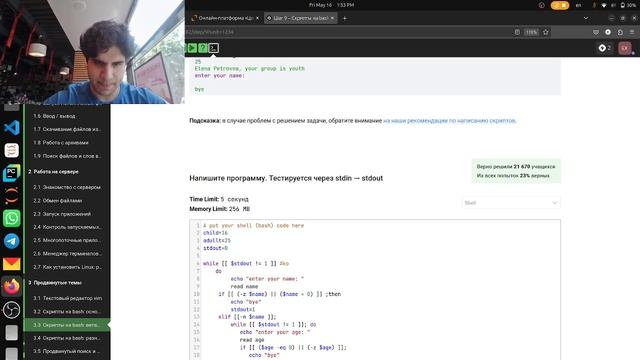The image size is (640, 360).
Task: Open lesson '2.7 Как установить Linux'
Action: tap(67, 267)
